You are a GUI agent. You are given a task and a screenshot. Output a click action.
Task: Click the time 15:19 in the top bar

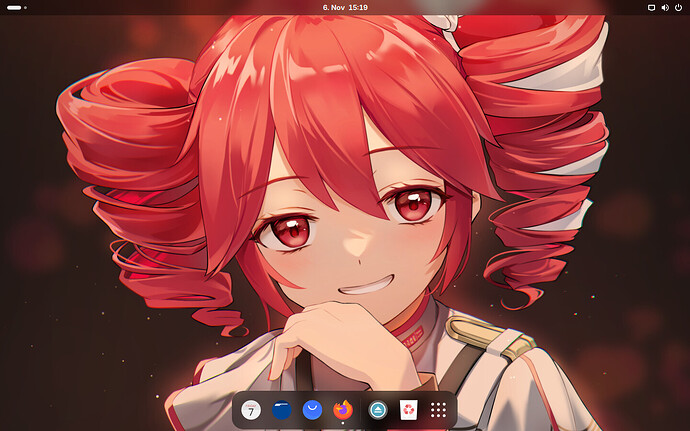click(x=358, y=7)
